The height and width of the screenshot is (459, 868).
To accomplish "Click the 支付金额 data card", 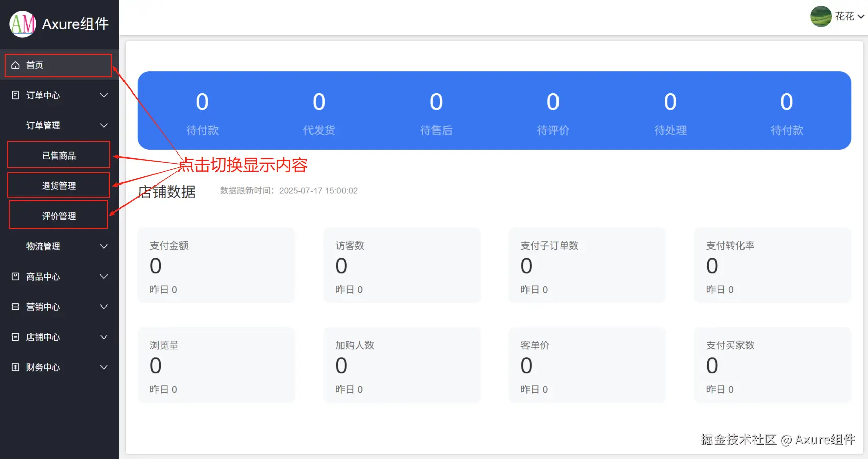I will click(216, 265).
